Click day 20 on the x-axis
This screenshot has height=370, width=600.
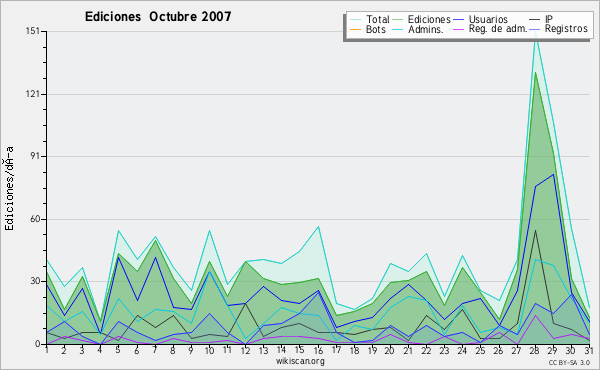coord(389,350)
